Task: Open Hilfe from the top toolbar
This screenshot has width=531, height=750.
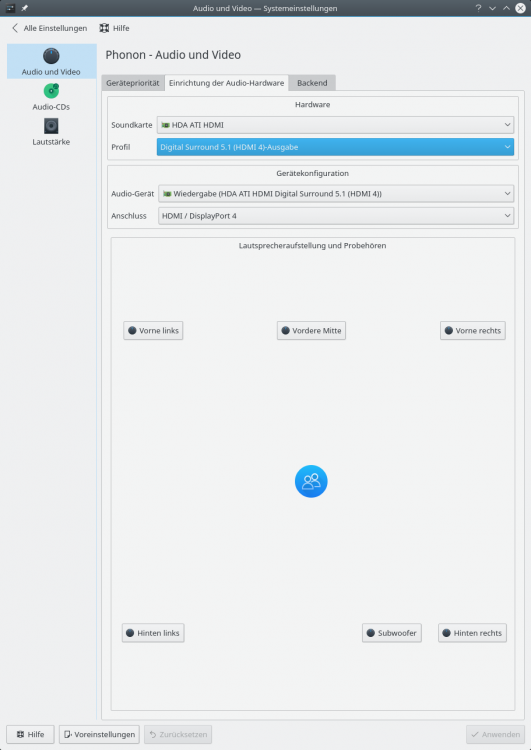Action: pyautogui.click(x=114, y=28)
